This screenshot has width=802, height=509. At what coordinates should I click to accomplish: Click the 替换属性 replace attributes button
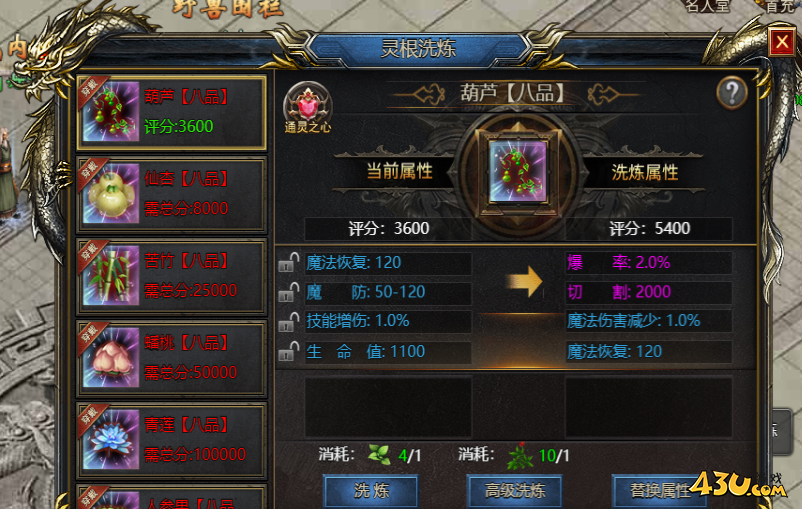659,490
